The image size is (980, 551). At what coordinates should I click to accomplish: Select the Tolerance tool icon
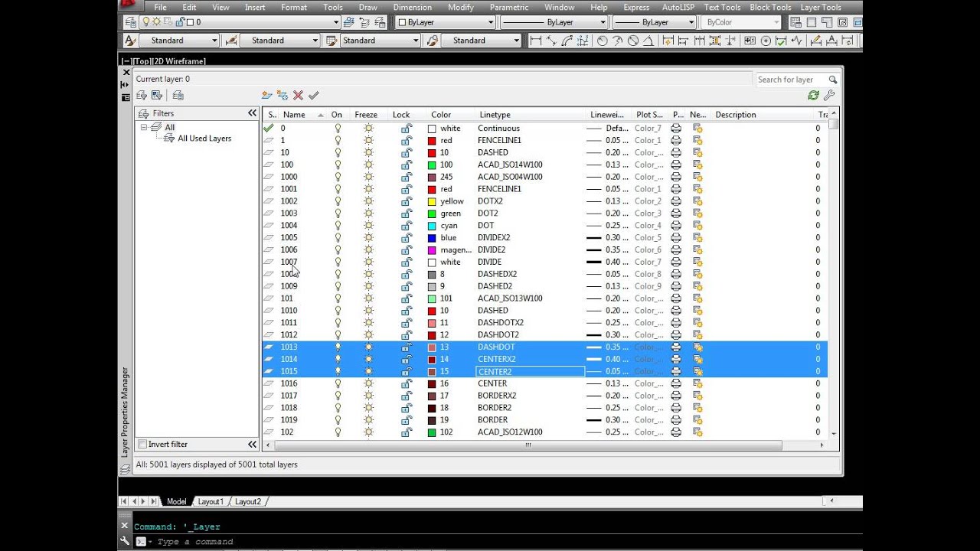pos(750,41)
